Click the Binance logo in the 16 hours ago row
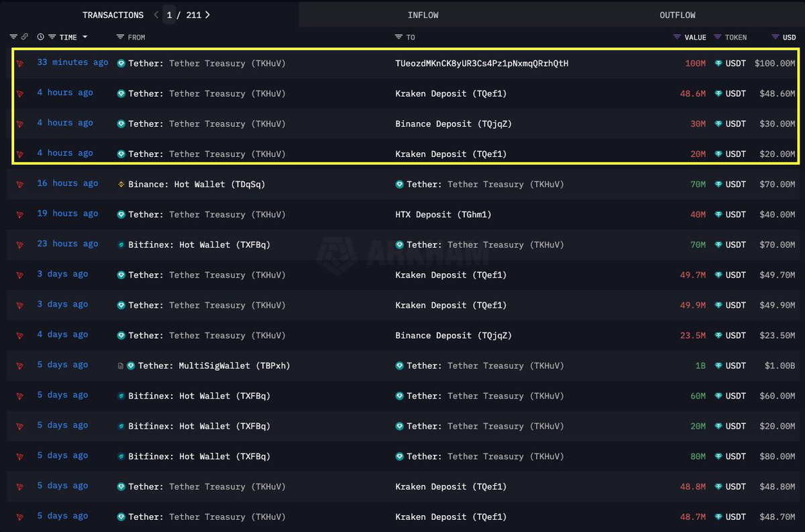805x532 pixels. (121, 184)
